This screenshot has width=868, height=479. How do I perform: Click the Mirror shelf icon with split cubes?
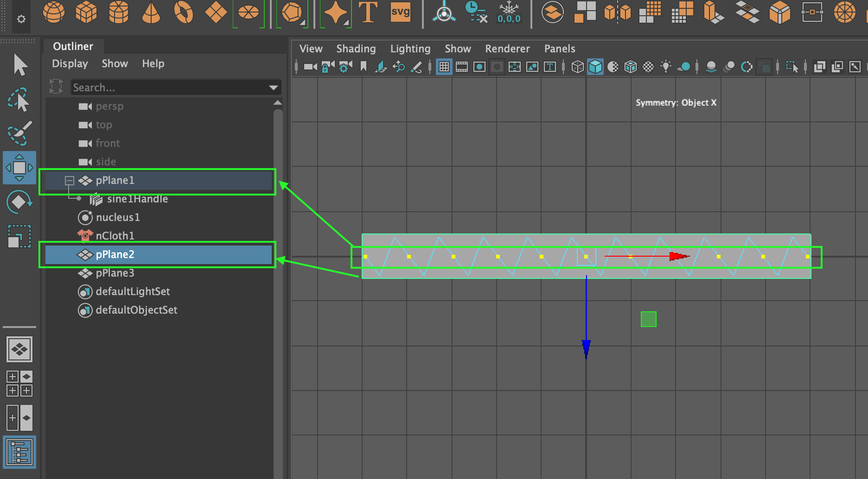618,12
